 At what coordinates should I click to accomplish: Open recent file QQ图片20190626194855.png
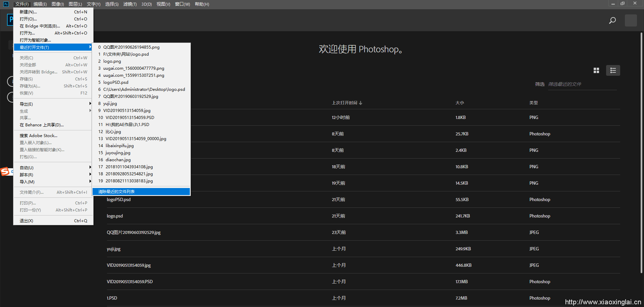click(141, 47)
